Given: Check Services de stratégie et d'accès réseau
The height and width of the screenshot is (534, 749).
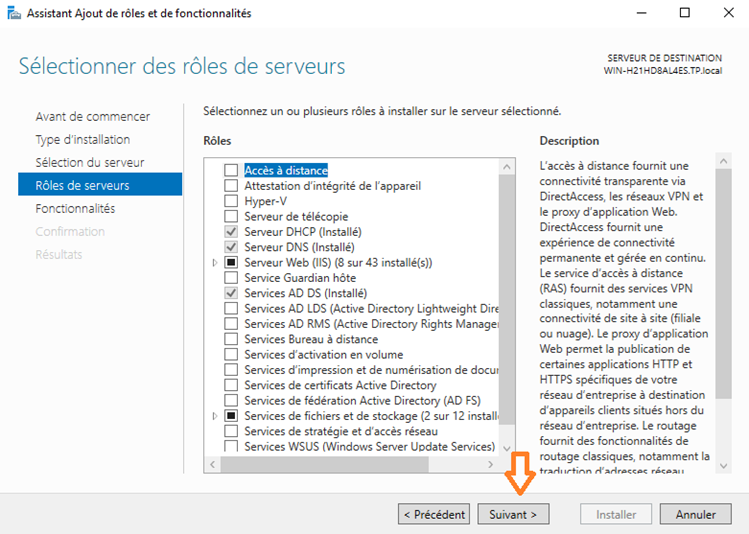Looking at the screenshot, I should coord(231,431).
